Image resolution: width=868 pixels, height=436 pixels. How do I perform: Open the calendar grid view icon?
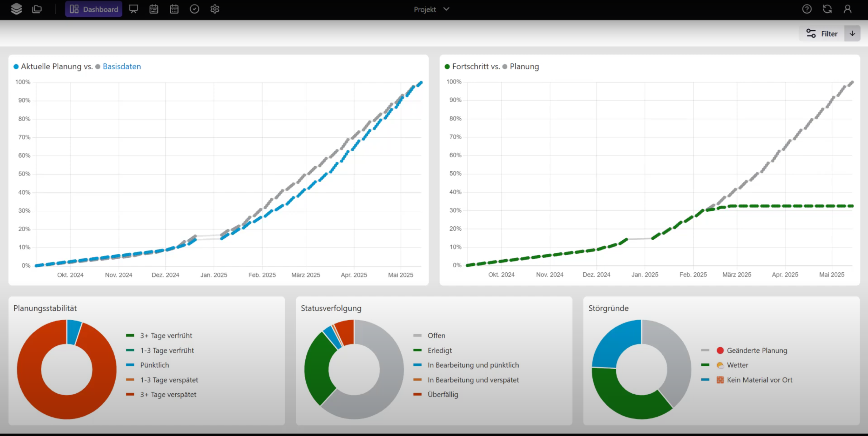(174, 9)
